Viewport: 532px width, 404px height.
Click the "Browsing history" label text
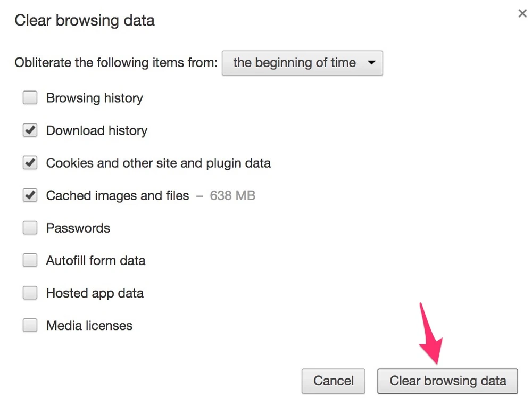(95, 98)
